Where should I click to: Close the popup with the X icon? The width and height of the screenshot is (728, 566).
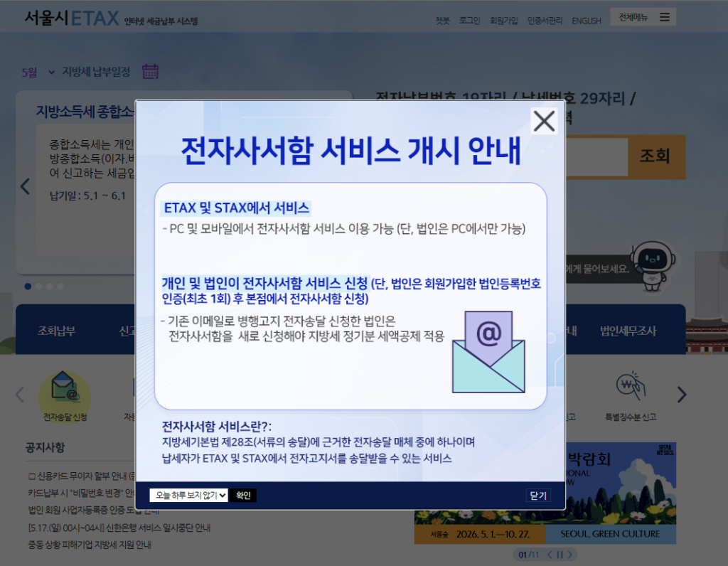click(544, 122)
